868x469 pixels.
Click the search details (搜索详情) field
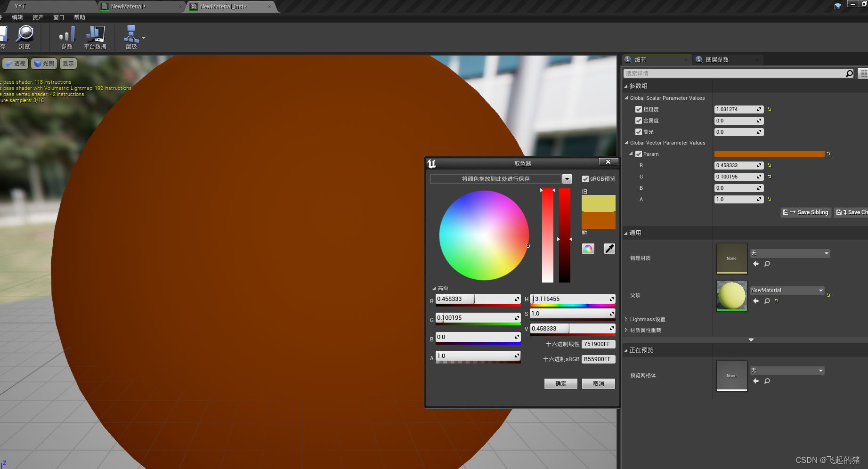point(736,73)
